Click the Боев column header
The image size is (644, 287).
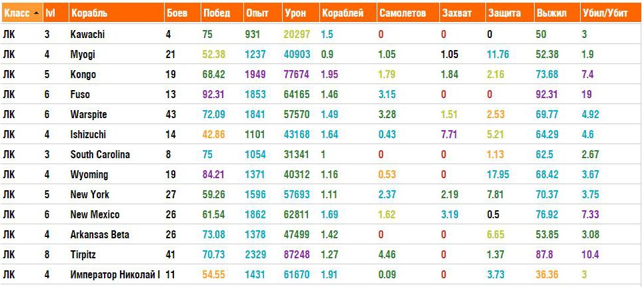pyautogui.click(x=176, y=13)
